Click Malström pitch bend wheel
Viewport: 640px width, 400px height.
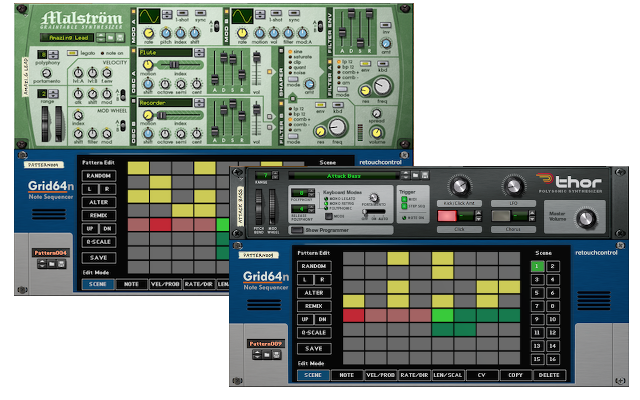[x=45, y=124]
